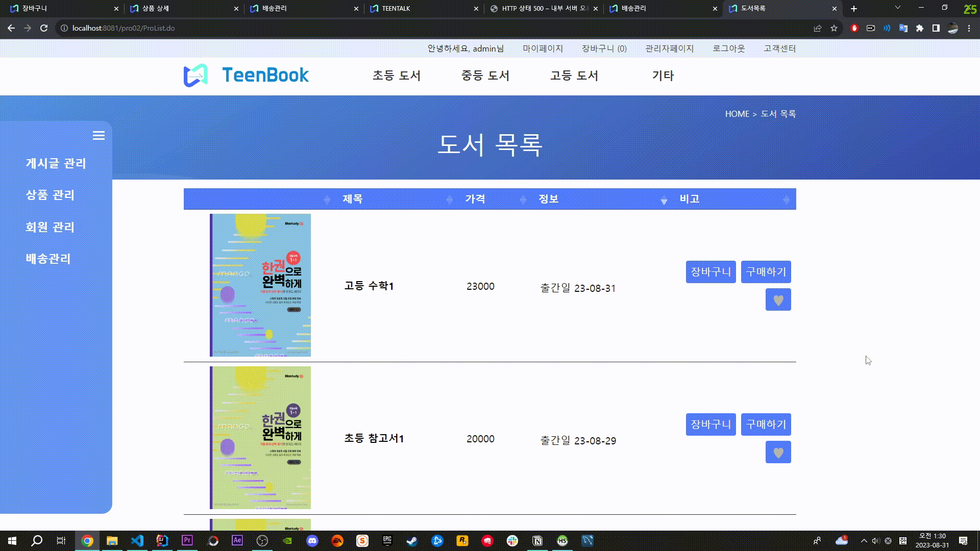Reload the page with the refresh icon
This screenshot has height=551, width=980.
coord(44,28)
